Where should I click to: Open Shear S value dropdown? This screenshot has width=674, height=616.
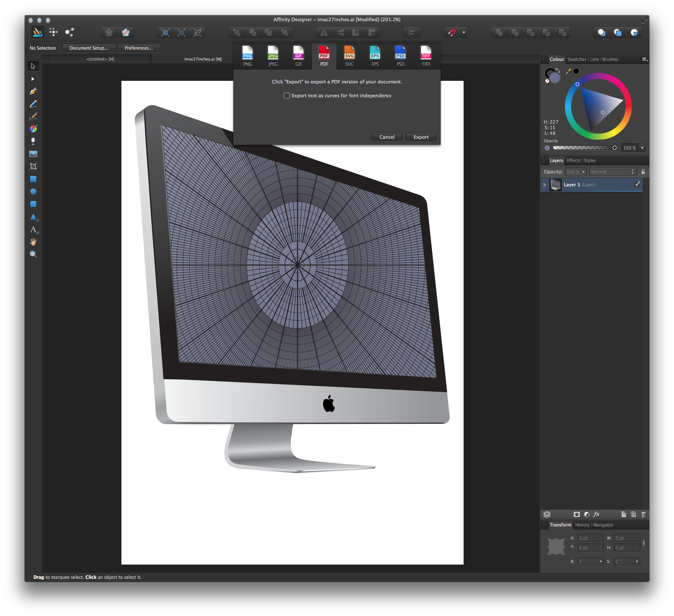(637, 562)
